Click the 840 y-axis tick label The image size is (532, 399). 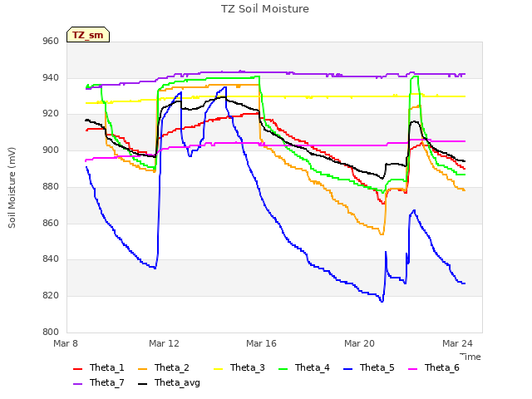click(51, 259)
